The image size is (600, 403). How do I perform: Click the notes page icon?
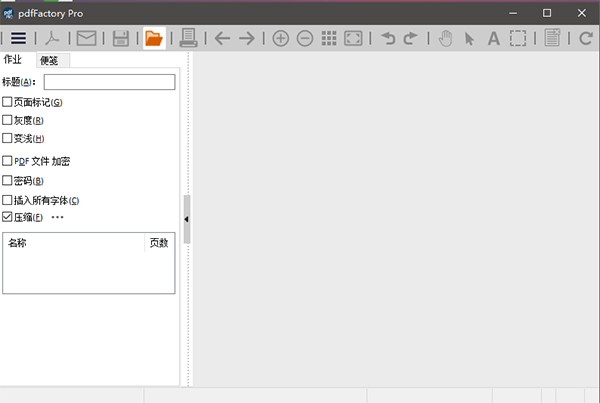click(x=552, y=38)
